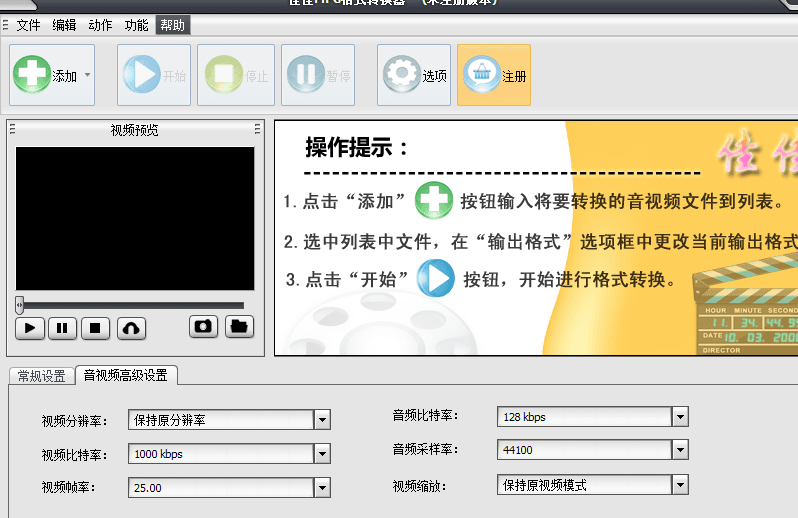This screenshot has width=798, height=518.
Task: Click the Stop (停止) toolbar button
Action: (236, 75)
